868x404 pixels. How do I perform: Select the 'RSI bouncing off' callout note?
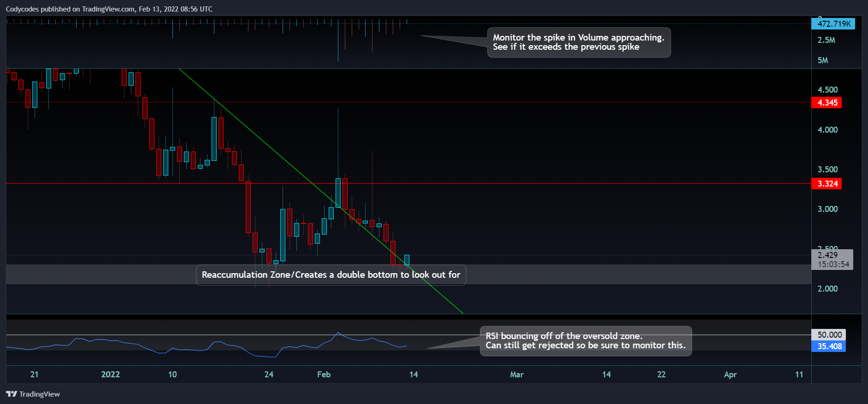pos(585,341)
